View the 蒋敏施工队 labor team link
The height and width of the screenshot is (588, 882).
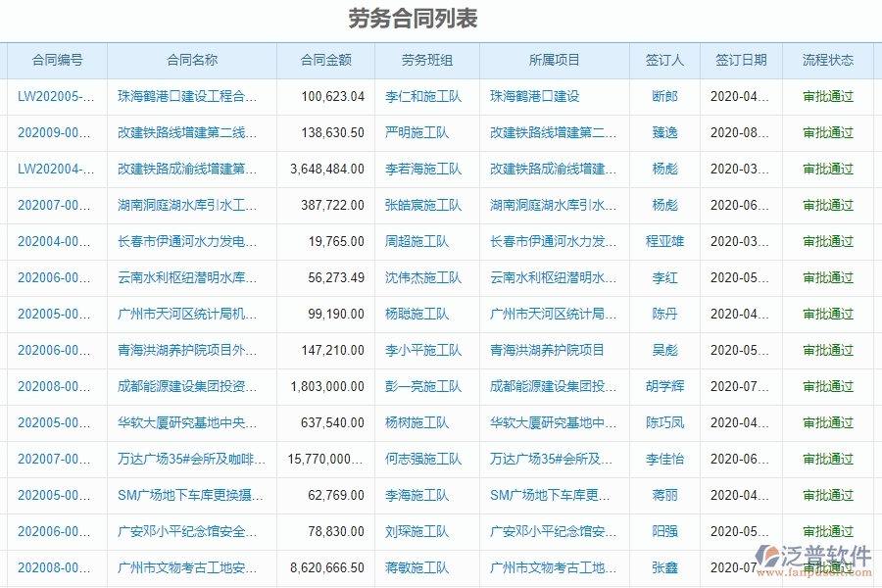pos(422,567)
